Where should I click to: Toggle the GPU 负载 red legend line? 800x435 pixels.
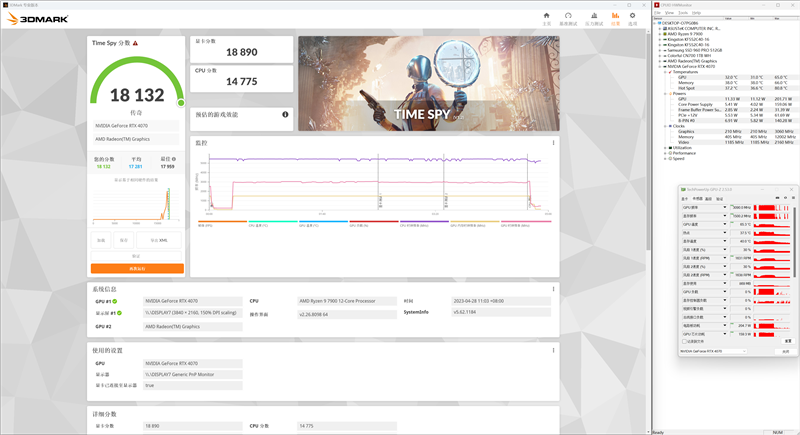(x=374, y=222)
